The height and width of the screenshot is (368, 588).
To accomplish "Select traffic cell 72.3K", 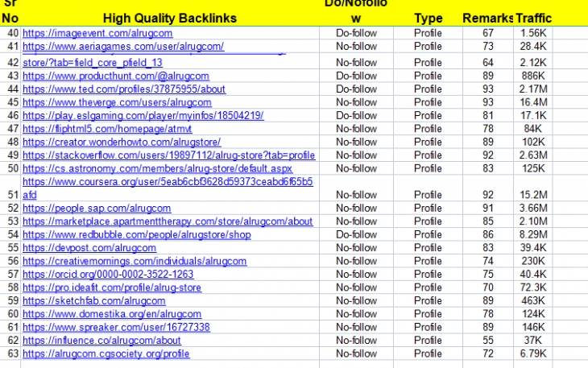I will click(x=533, y=287).
